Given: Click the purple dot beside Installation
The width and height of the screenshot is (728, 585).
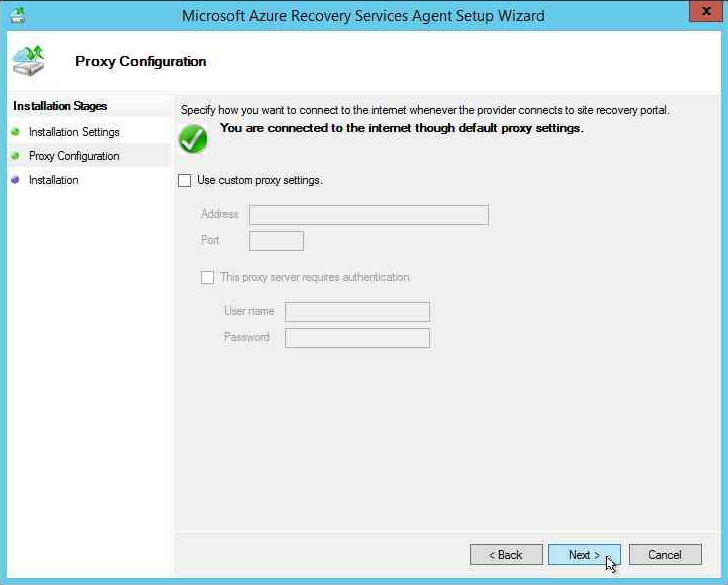Looking at the screenshot, I should [15, 180].
